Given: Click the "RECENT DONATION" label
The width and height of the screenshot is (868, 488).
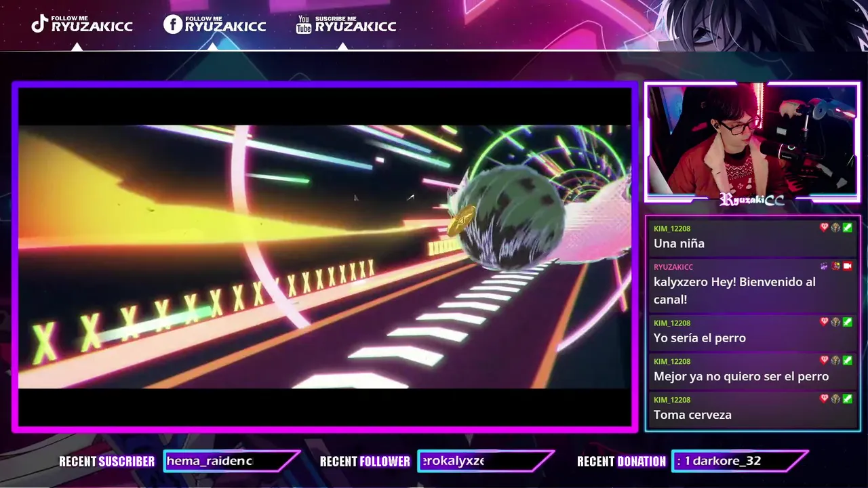Looking at the screenshot, I should click(x=622, y=462).
